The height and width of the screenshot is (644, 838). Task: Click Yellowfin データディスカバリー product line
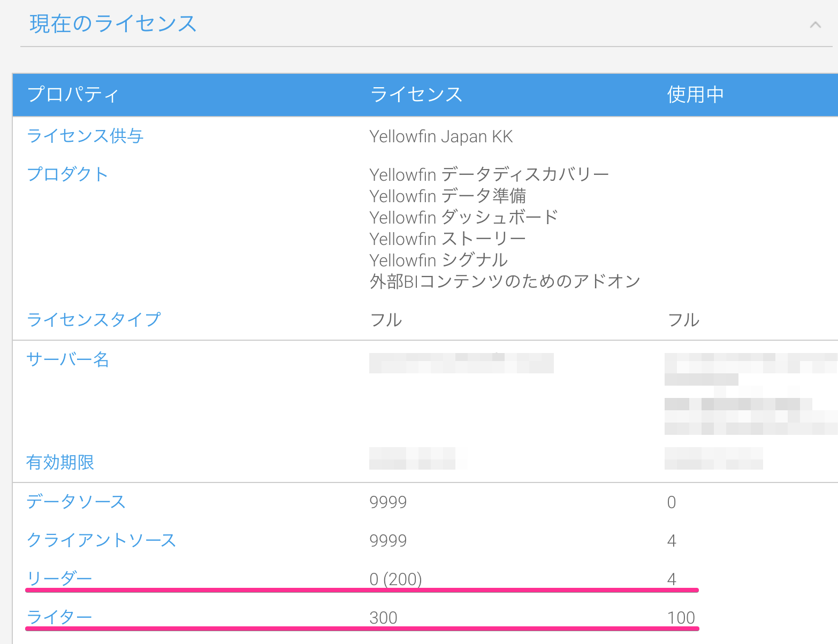pyautogui.click(x=489, y=174)
